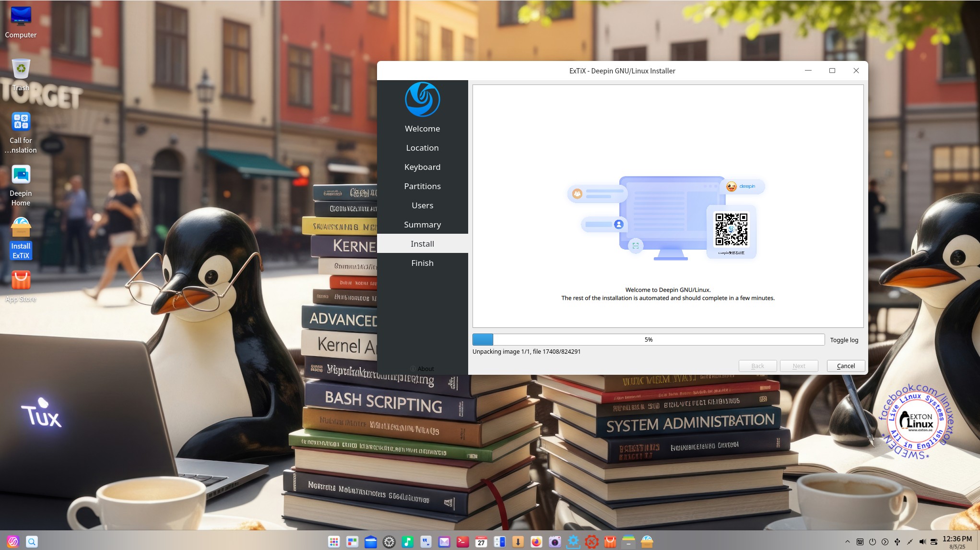Maximize the ExTiX installer window
Viewport: 980px width, 550px height.
[832, 71]
